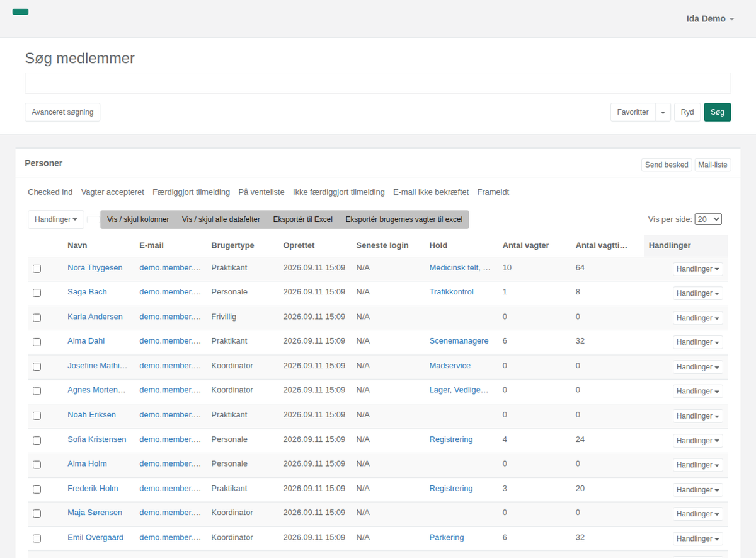Image resolution: width=756 pixels, height=558 pixels.
Task: Open the Medicinsk telt team link
Action: point(459,268)
